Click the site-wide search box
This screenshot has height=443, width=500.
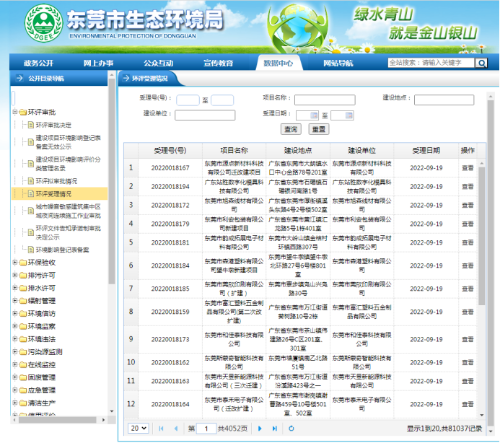431,63
